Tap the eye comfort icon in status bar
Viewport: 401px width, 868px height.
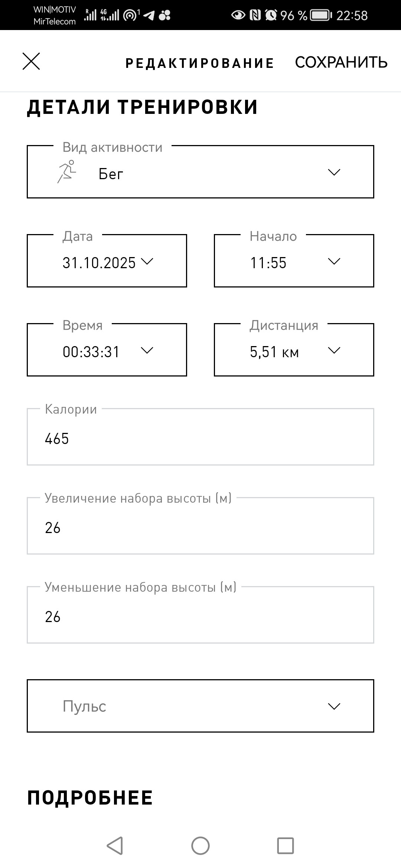click(238, 15)
